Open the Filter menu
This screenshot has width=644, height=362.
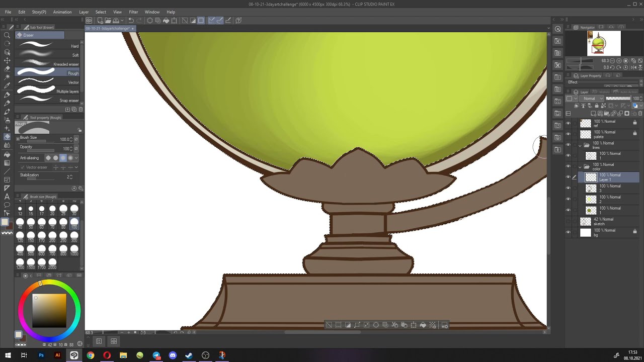click(x=133, y=12)
